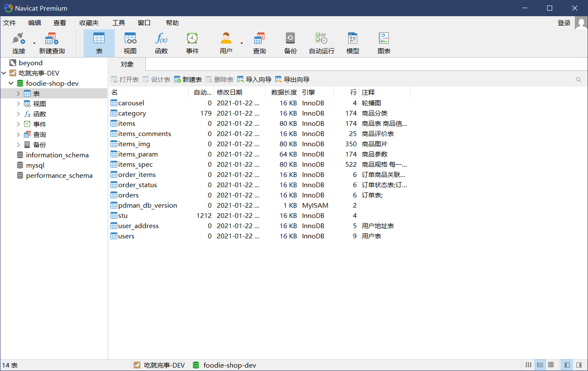Image resolution: width=588 pixels, height=371 pixels.
Task: Select the mysql database
Action: click(35, 165)
